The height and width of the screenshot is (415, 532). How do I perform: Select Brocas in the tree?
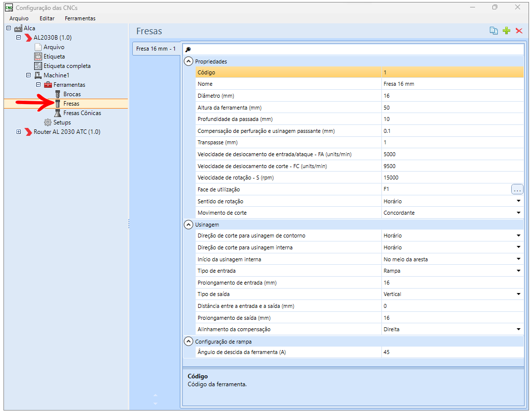click(72, 94)
